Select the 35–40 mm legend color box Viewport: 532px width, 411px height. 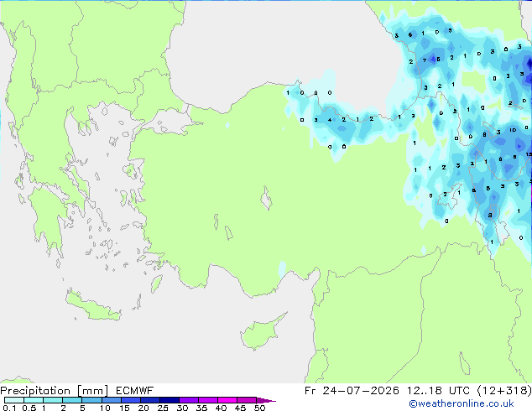click(207, 400)
